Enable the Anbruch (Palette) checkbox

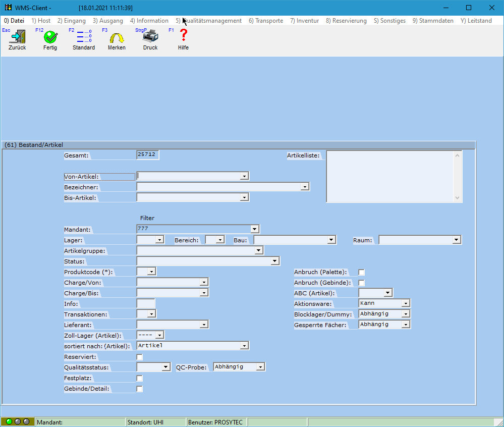pyautogui.click(x=361, y=272)
